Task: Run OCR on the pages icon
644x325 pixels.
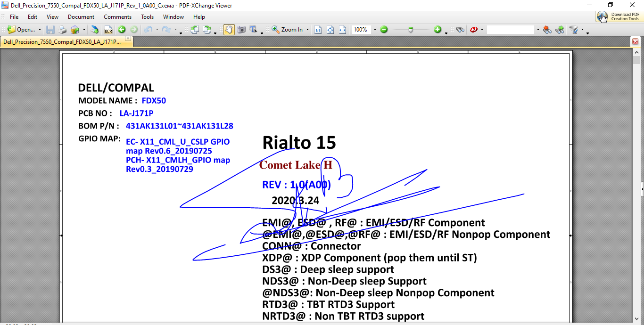Action: tap(108, 30)
